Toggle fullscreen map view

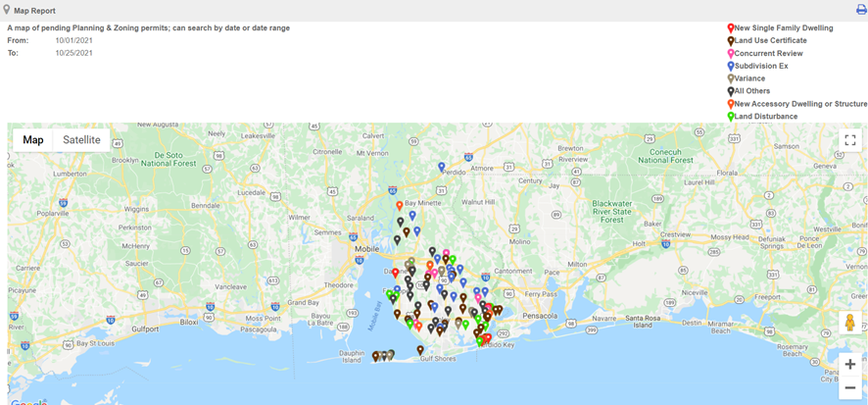[x=850, y=139]
